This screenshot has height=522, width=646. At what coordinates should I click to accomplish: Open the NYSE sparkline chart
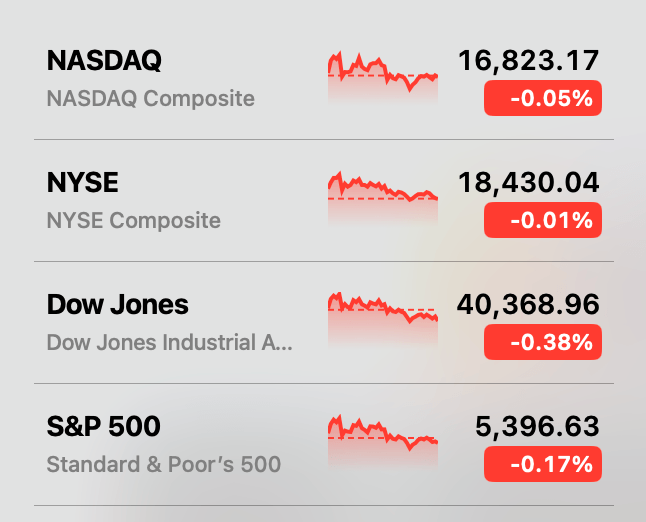[383, 198]
